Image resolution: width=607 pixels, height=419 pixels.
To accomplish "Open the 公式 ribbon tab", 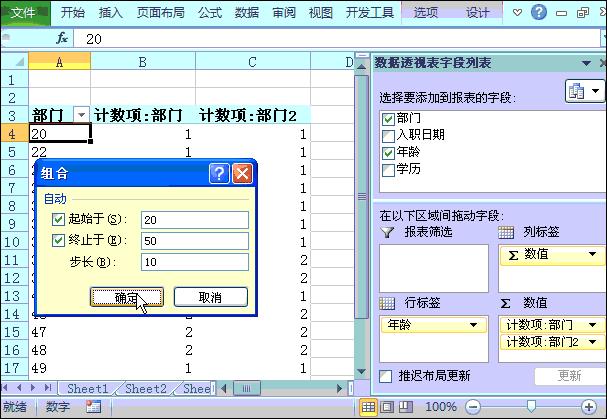I will coord(210,12).
